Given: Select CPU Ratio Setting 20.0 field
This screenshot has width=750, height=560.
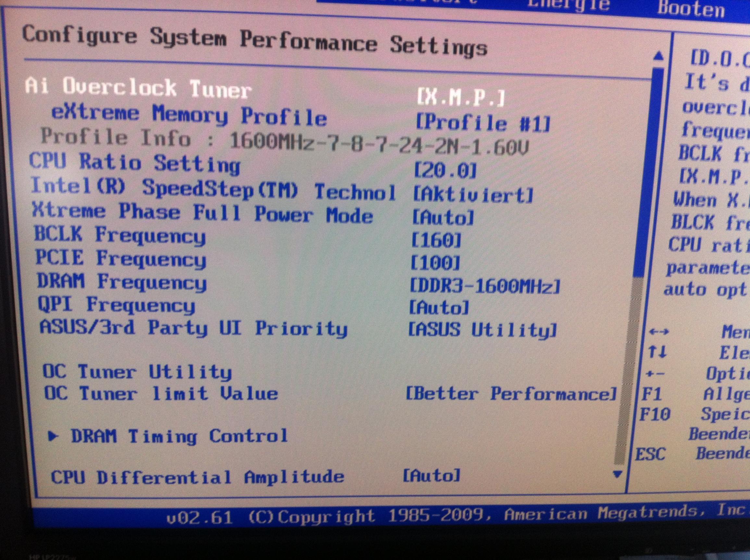Looking at the screenshot, I should pos(445,170).
